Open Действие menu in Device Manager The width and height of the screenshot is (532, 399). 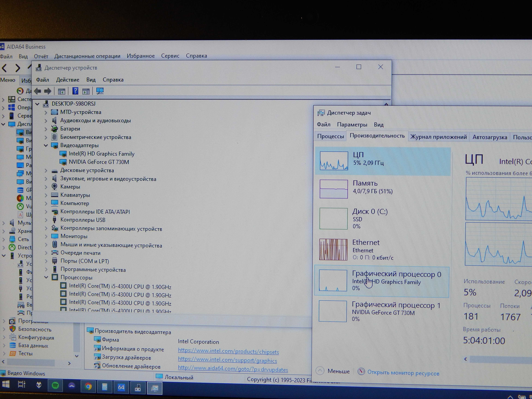point(68,80)
